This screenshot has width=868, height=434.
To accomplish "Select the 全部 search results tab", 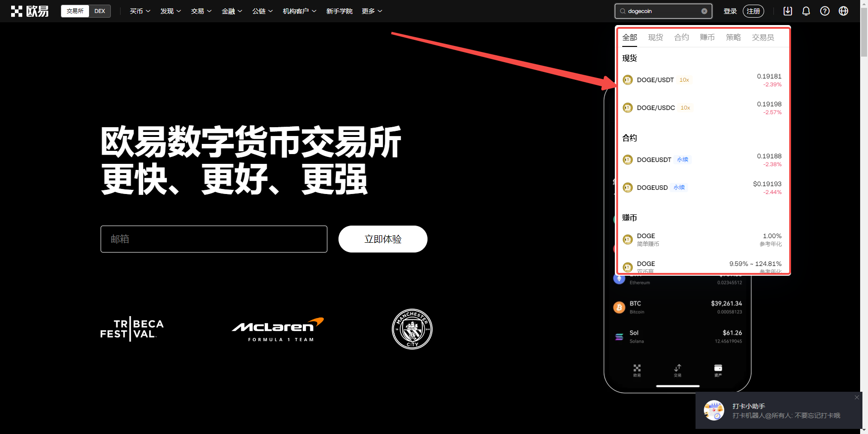I will click(630, 38).
